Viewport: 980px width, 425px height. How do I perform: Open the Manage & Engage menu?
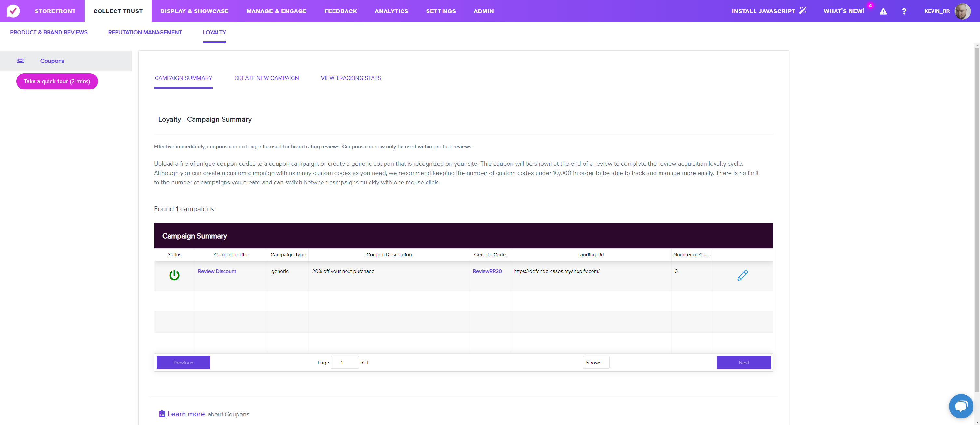277,11
